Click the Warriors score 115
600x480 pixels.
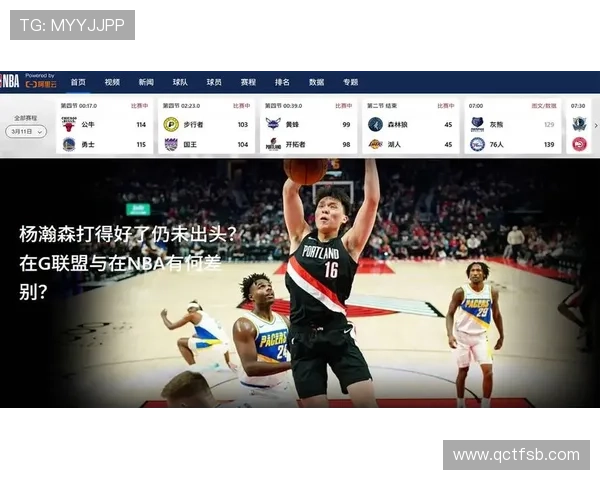[x=141, y=145]
